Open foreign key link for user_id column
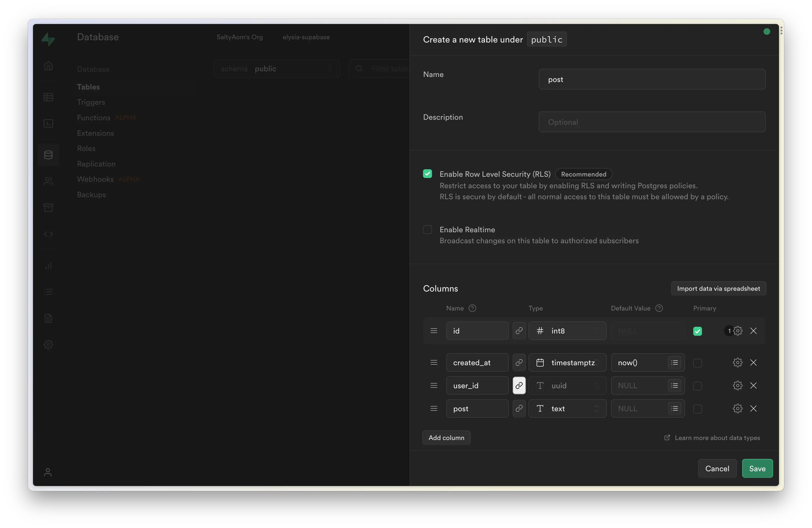Screen dimensions: 812x528 click(519, 385)
